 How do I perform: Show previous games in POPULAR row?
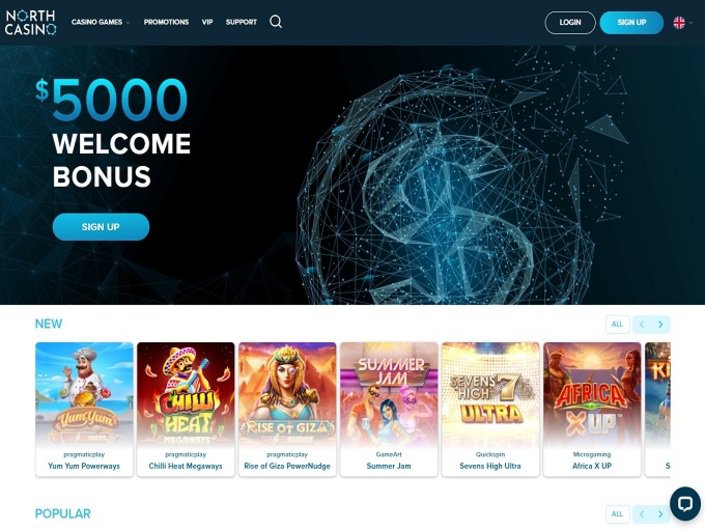[642, 514]
